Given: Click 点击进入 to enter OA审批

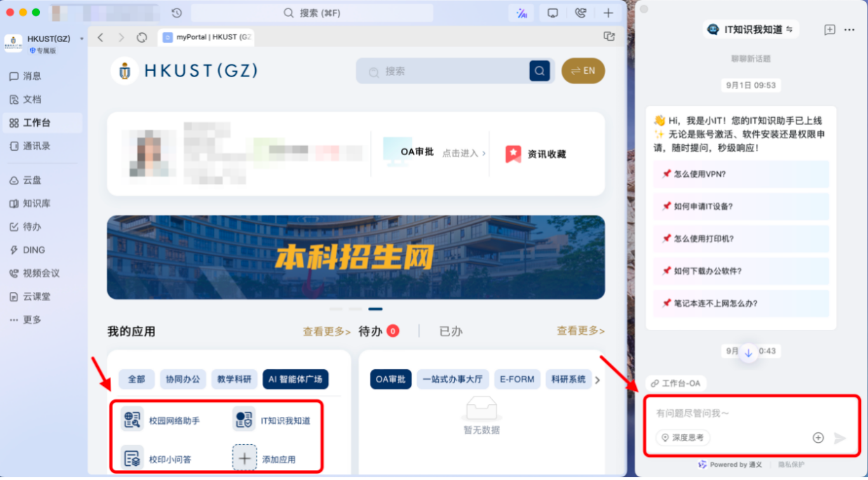Looking at the screenshot, I should click(463, 153).
